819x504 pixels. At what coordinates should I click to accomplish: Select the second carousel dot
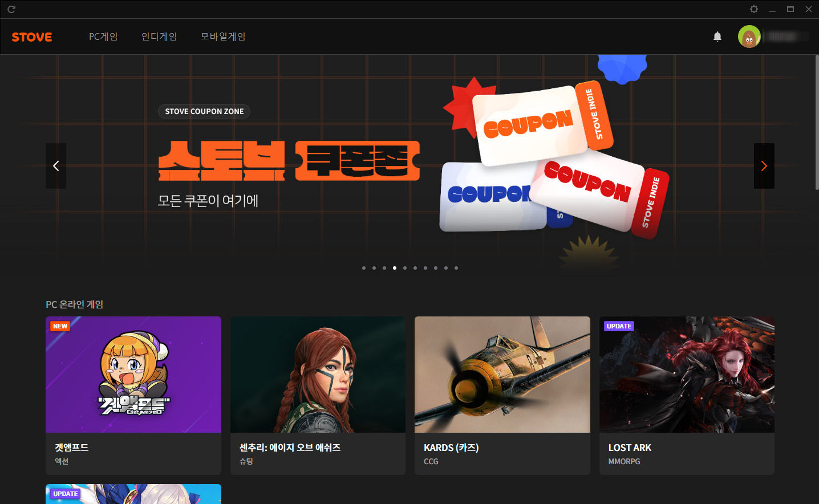pyautogui.click(x=374, y=268)
